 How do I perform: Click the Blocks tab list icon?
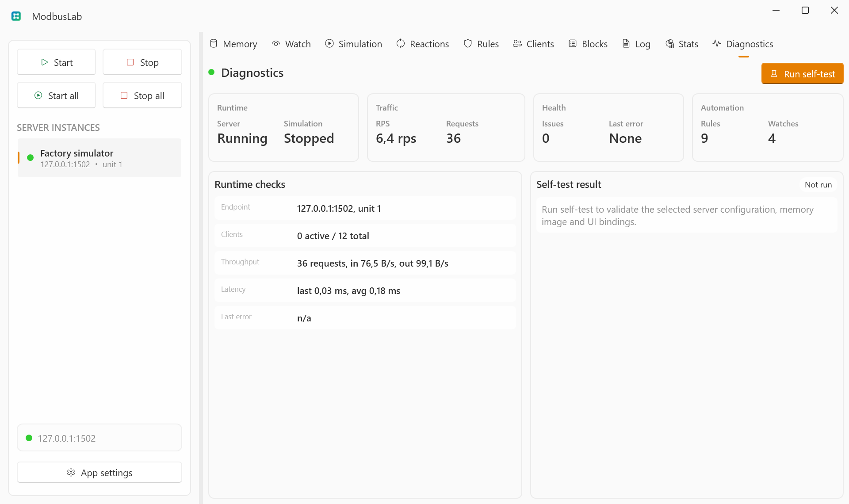(x=573, y=44)
